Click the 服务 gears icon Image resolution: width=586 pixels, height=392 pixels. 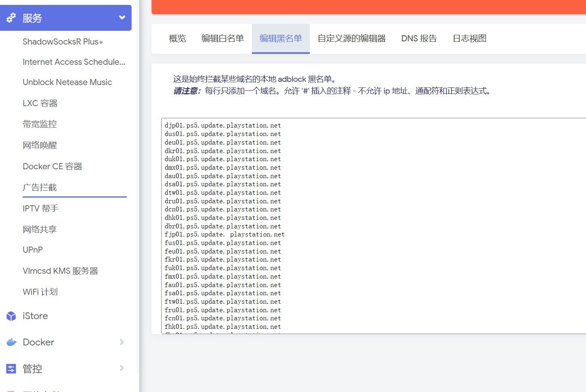tap(11, 18)
